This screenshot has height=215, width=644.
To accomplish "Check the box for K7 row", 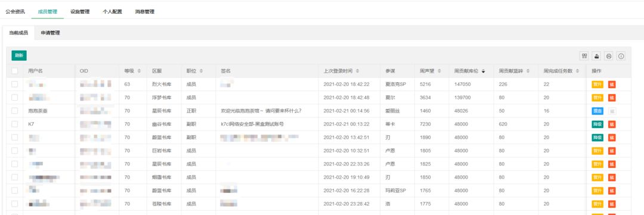I will pos(15,124).
